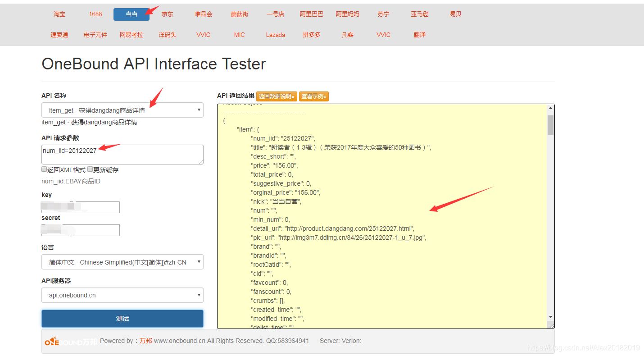Open the 电子元件 link
The height and width of the screenshot is (356, 644).
tap(95, 35)
